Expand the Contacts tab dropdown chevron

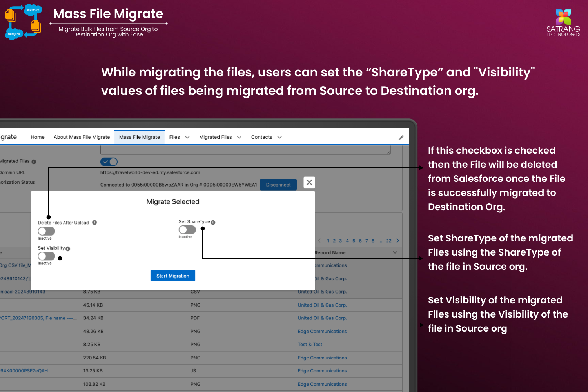tap(279, 137)
